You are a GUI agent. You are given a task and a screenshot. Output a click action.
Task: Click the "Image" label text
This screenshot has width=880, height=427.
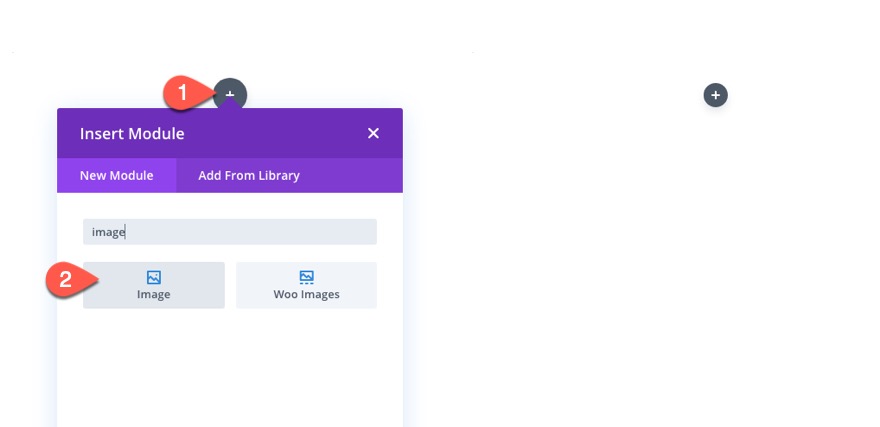point(154,295)
